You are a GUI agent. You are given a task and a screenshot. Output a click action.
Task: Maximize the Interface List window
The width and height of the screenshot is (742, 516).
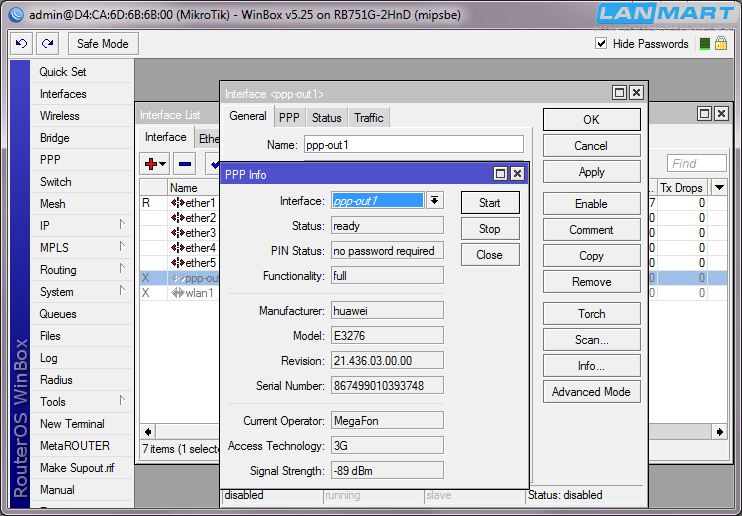pos(704,114)
